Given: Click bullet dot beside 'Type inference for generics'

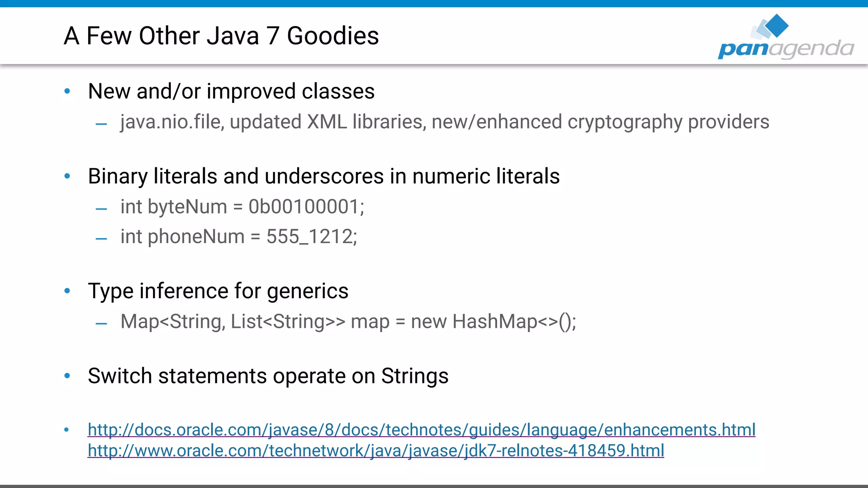Looking at the screenshot, I should (67, 291).
